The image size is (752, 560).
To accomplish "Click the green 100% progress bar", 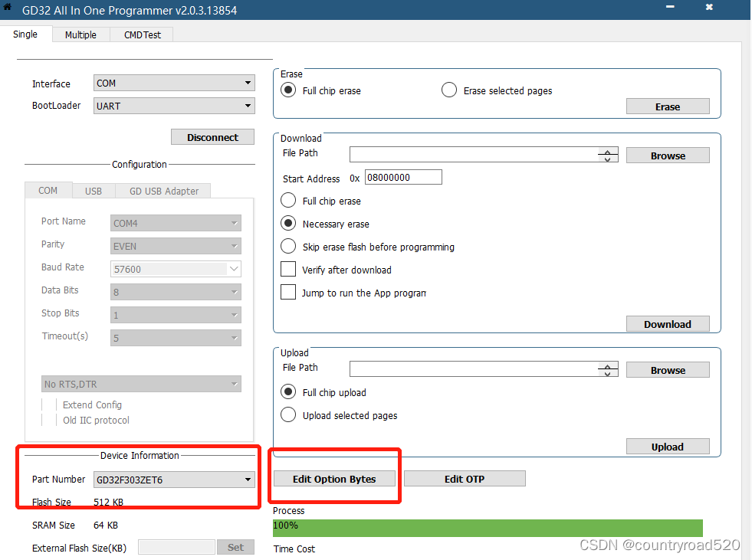I will pos(488,528).
